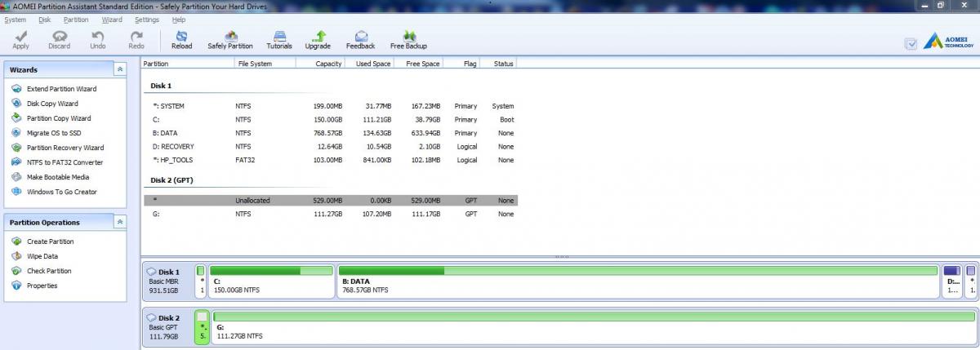
Task: Open the System menu
Action: click(x=16, y=19)
